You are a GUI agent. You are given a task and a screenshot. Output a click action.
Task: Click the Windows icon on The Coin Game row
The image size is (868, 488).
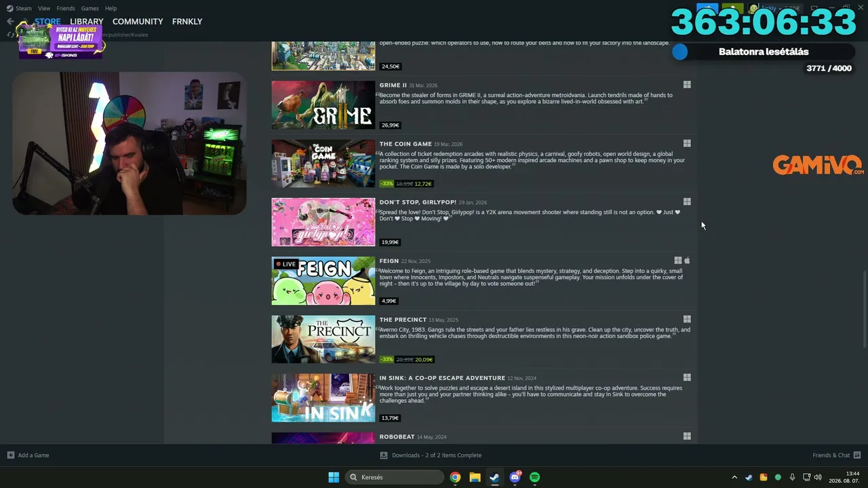687,144
